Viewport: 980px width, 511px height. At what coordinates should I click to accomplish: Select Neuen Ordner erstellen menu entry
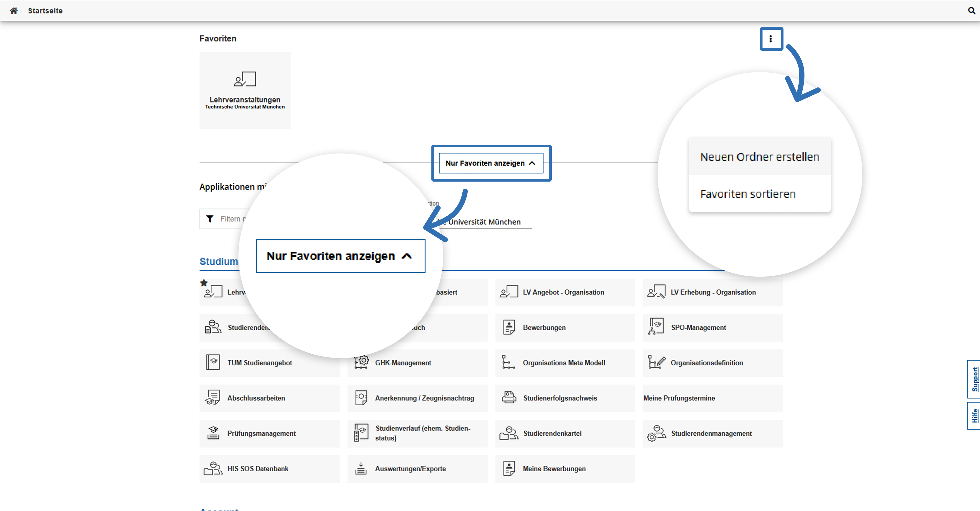759,157
